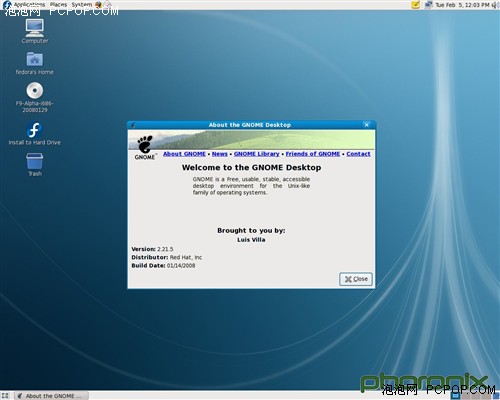The image size is (500, 400).
Task: Open the Trash desktop icon
Action: [x=35, y=165]
